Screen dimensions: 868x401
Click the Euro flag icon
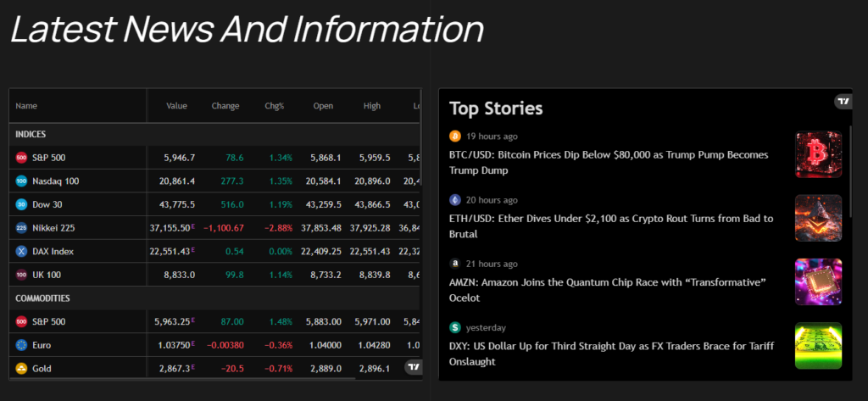(22, 345)
